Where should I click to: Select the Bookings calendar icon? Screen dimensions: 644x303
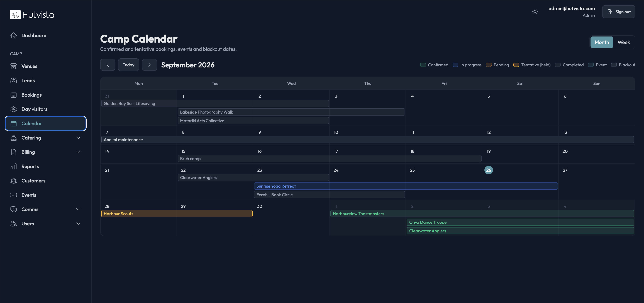click(13, 95)
